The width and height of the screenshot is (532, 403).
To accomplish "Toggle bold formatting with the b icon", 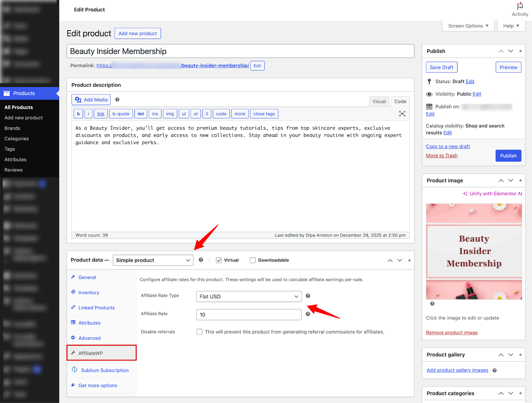I will [78, 113].
